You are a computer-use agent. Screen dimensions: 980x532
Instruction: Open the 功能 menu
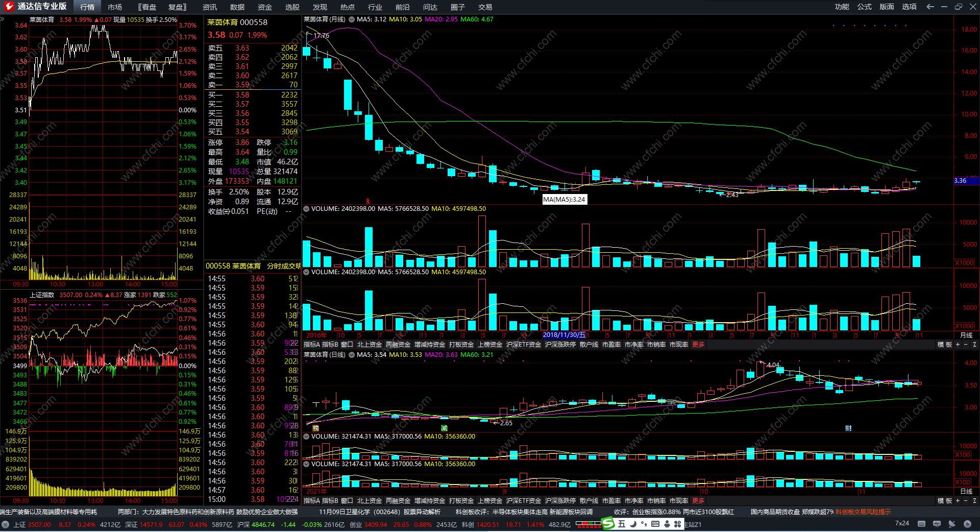coord(842,7)
